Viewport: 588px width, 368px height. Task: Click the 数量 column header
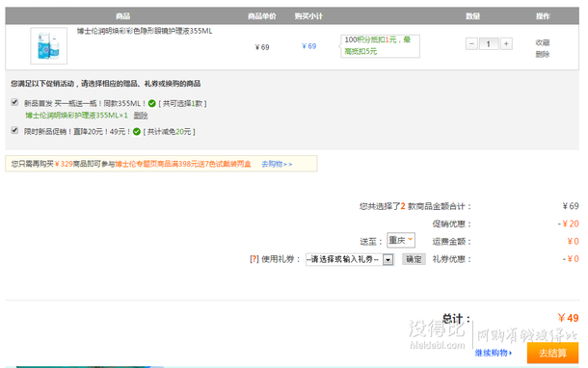[x=473, y=16]
